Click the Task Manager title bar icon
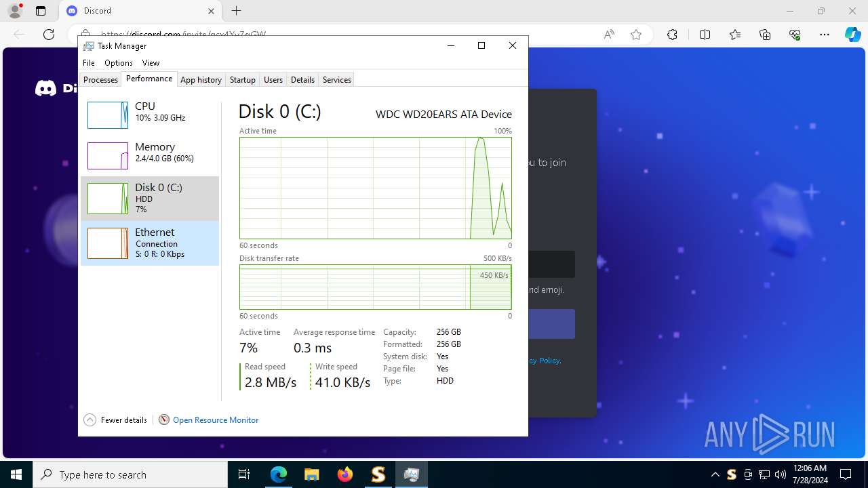The image size is (868, 488). [89, 46]
